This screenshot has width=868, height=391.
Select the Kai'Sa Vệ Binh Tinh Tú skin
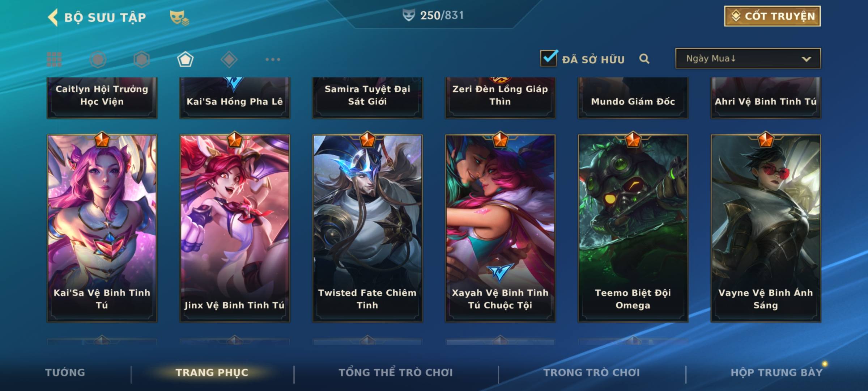coord(102,228)
